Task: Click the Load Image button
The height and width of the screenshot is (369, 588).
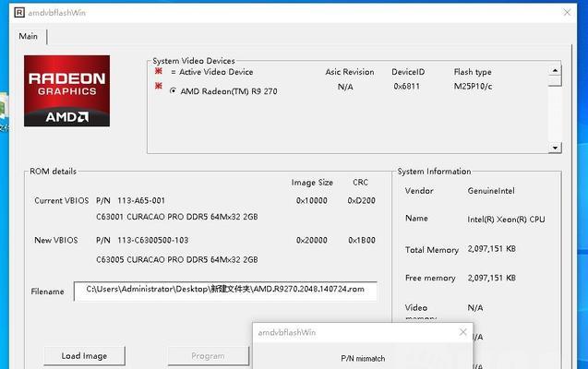Action: pos(84,356)
